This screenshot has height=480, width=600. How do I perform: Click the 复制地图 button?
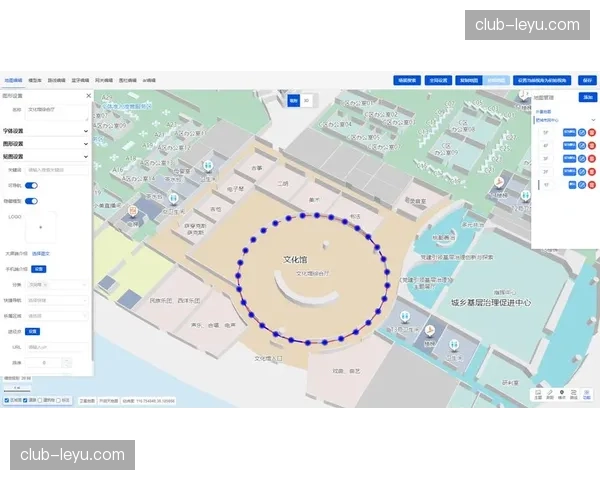coord(469,80)
